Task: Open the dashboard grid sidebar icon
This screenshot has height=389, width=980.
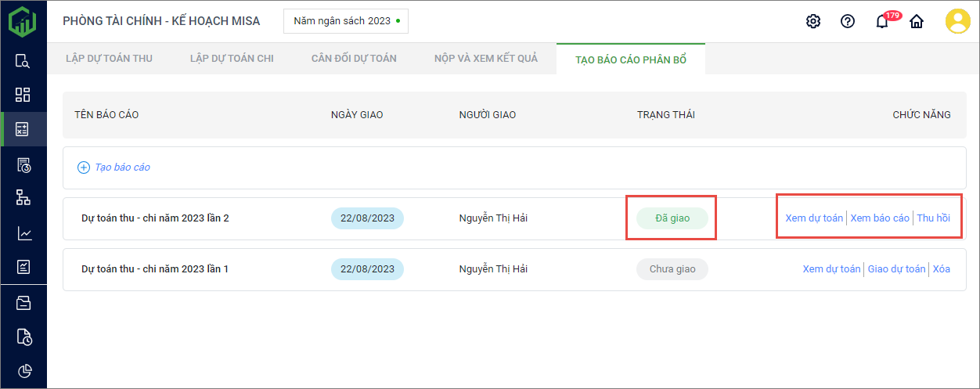Action: pos(23,95)
